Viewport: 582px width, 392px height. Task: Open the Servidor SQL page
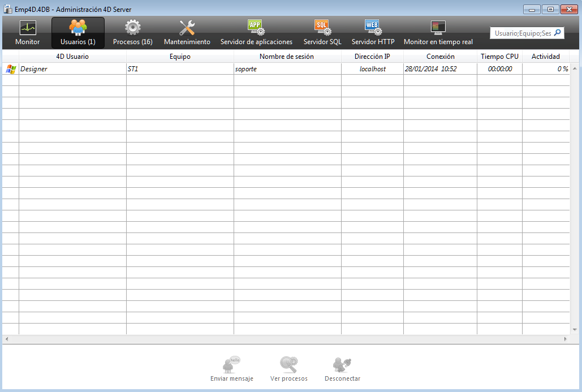coord(322,33)
